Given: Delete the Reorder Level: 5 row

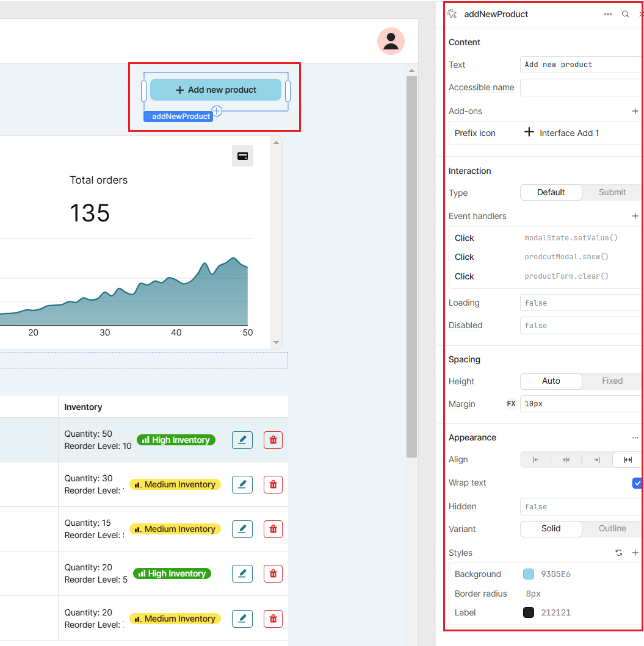Looking at the screenshot, I should (273, 573).
